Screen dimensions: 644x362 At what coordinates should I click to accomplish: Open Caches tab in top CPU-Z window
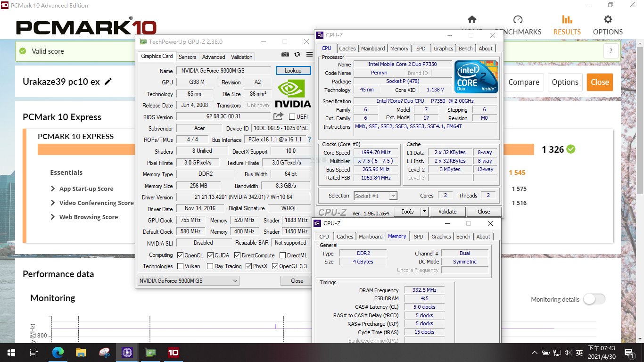coord(347,49)
